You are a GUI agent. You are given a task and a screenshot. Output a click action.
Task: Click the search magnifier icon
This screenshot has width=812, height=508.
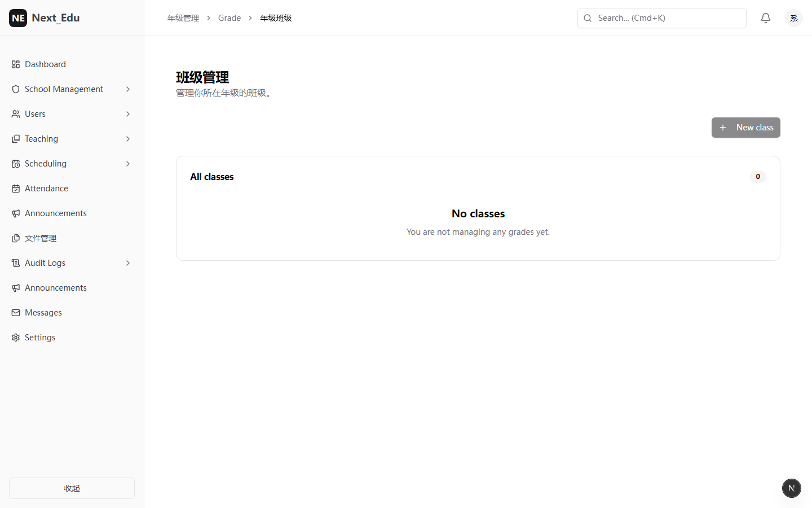[588, 18]
